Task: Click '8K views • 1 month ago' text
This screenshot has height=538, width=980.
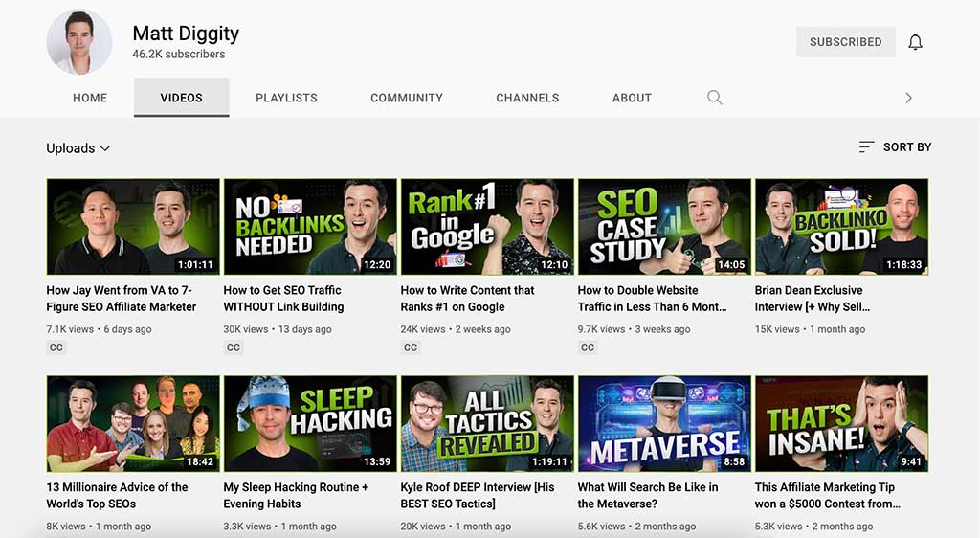Action: [x=99, y=527]
